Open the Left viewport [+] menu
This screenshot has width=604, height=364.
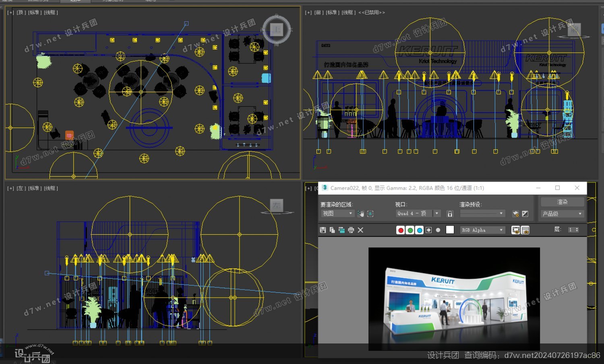(x=10, y=188)
